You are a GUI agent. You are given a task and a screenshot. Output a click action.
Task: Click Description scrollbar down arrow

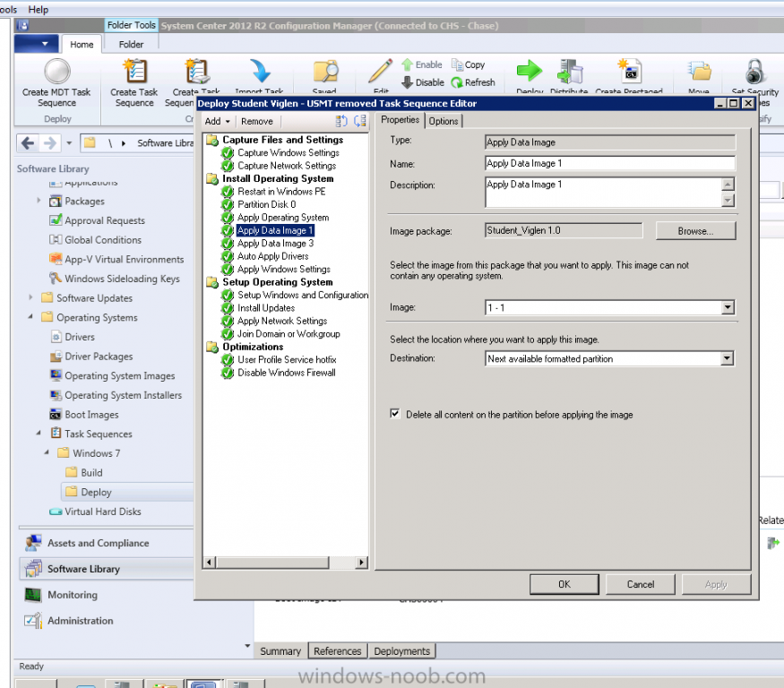point(728,200)
